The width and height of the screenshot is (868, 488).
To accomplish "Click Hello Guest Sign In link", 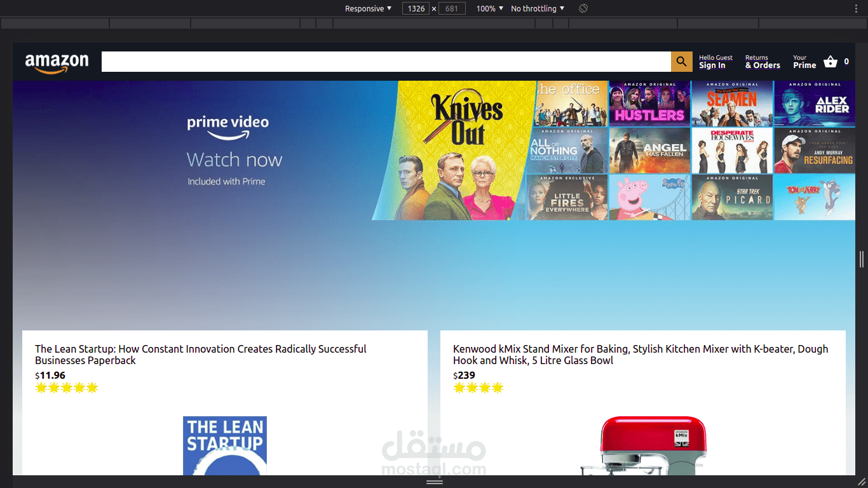I will pyautogui.click(x=716, y=62).
